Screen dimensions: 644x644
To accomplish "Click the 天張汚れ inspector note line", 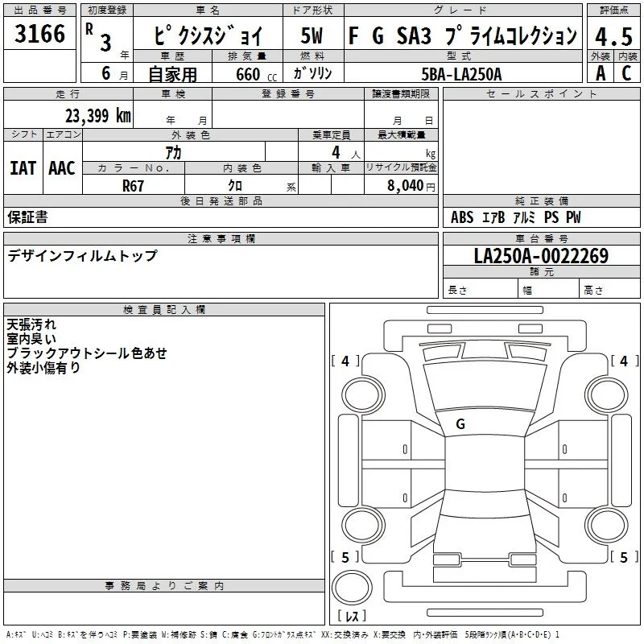I will point(31,324).
